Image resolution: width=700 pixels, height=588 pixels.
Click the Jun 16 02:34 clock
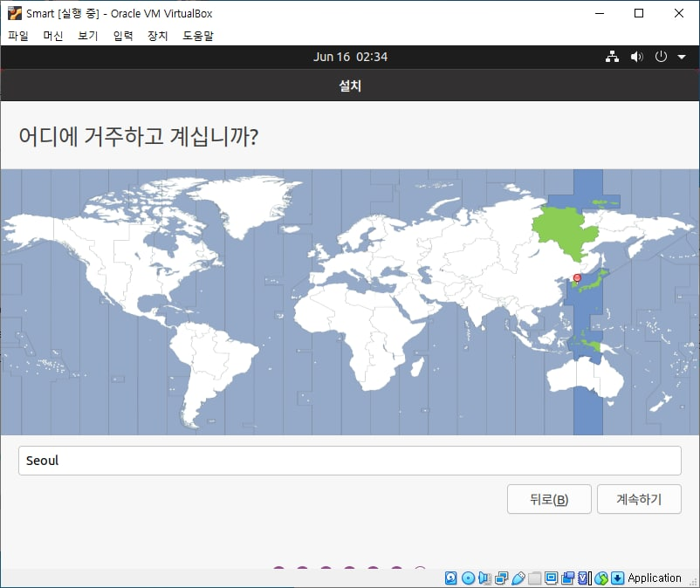(x=350, y=57)
